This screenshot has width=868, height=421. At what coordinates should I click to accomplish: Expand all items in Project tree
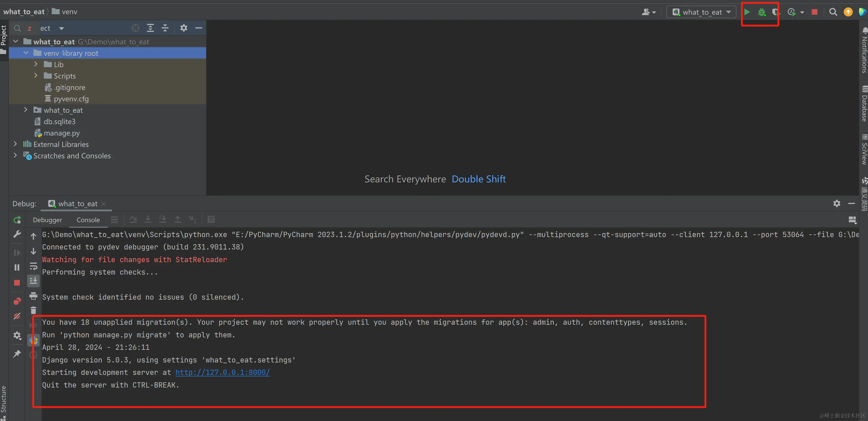point(150,28)
